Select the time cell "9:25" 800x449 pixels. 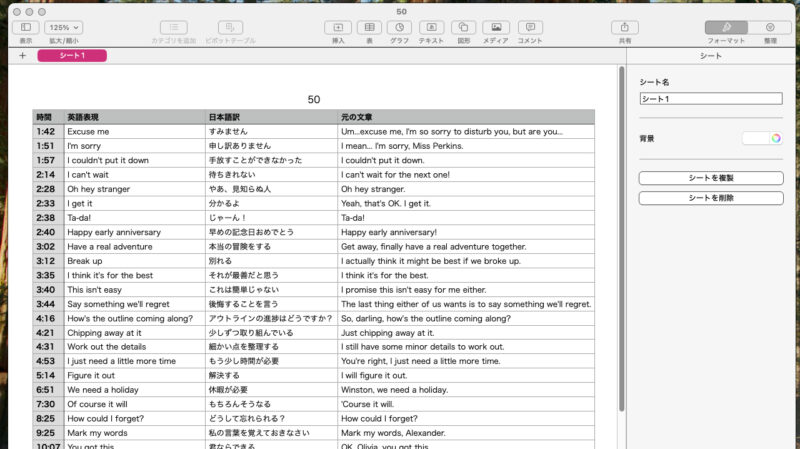48,433
